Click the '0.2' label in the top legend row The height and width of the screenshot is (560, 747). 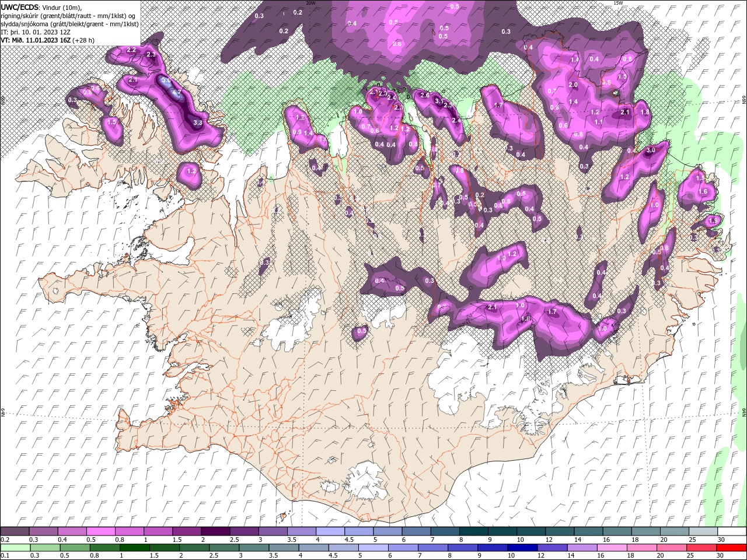coord(5,540)
